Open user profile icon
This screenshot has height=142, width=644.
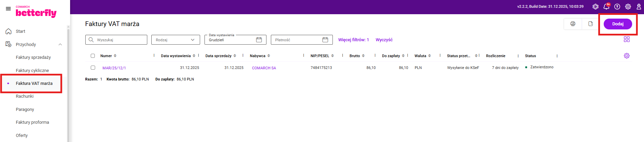click(639, 7)
